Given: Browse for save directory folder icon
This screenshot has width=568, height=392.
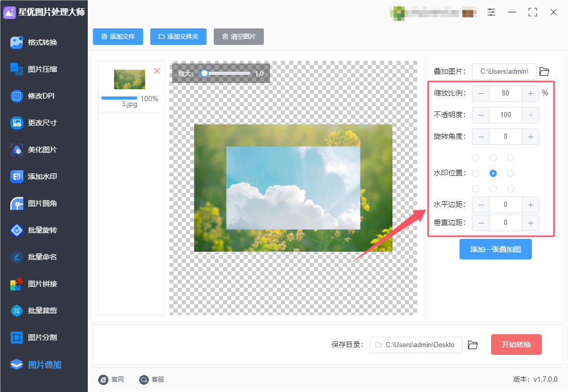Looking at the screenshot, I should pyautogui.click(x=472, y=345).
